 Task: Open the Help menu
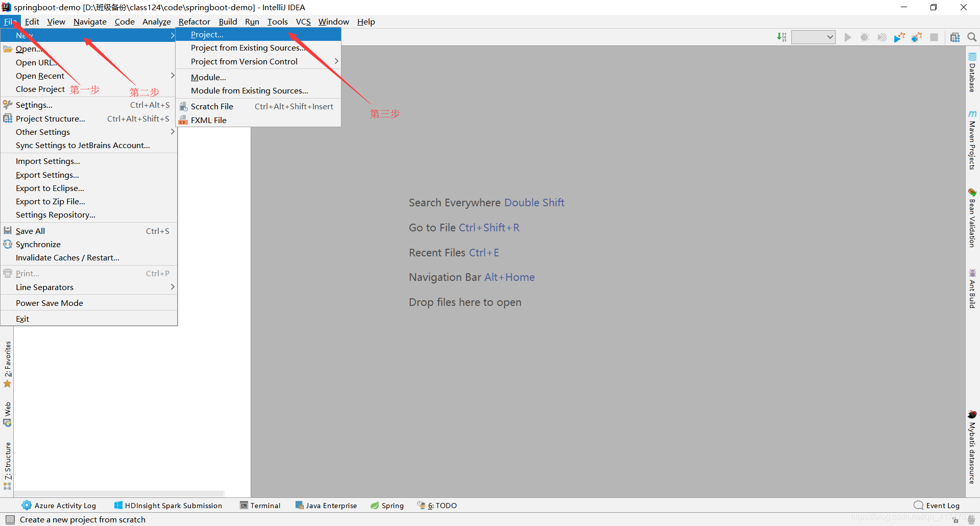(x=366, y=21)
